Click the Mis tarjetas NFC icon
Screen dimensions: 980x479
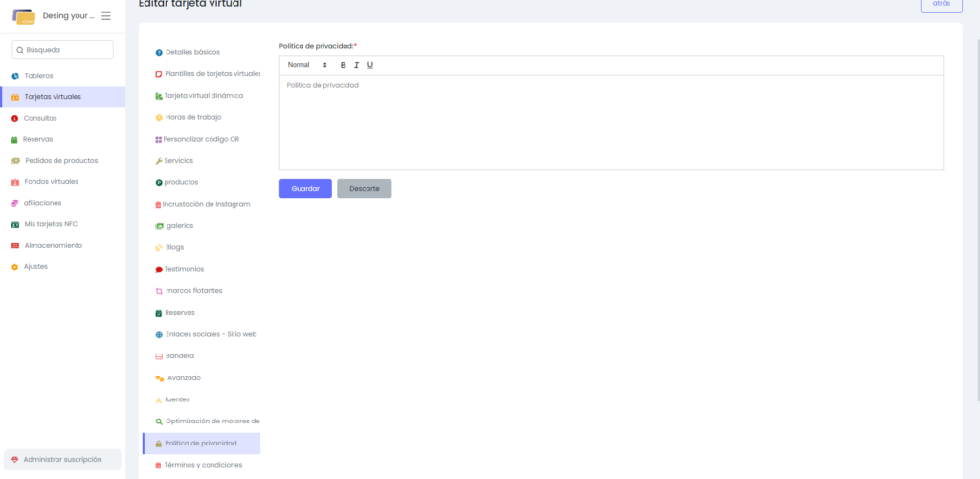click(15, 224)
